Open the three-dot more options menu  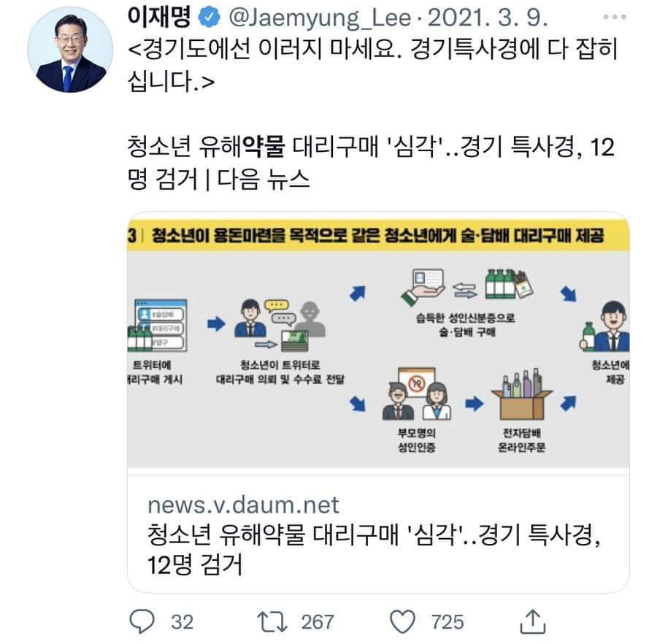(x=615, y=17)
